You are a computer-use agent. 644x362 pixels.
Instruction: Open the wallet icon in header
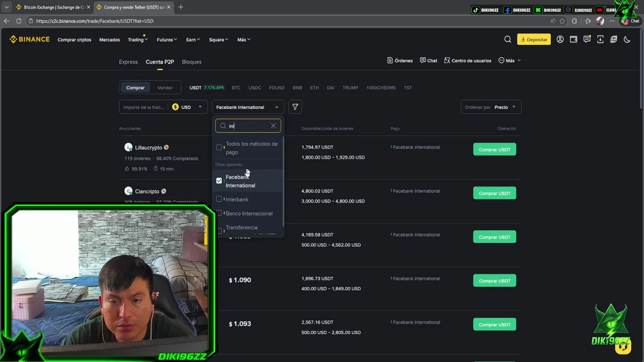point(574,39)
